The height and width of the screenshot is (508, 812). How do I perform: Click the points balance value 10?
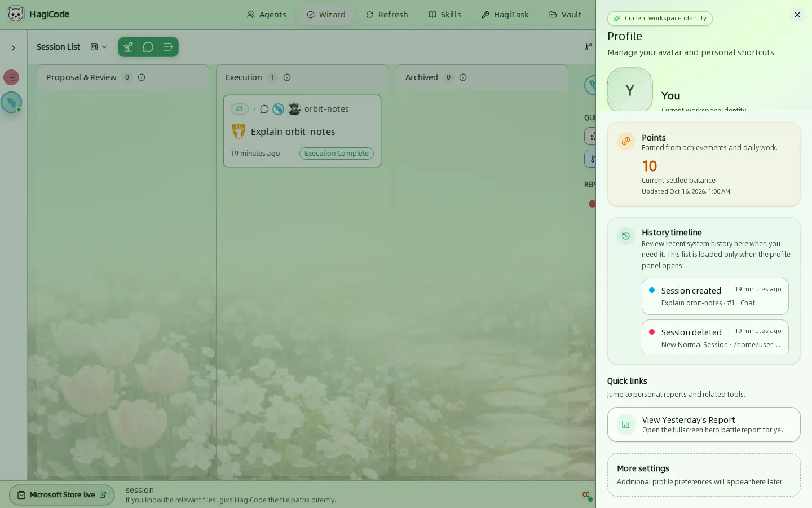(x=650, y=166)
